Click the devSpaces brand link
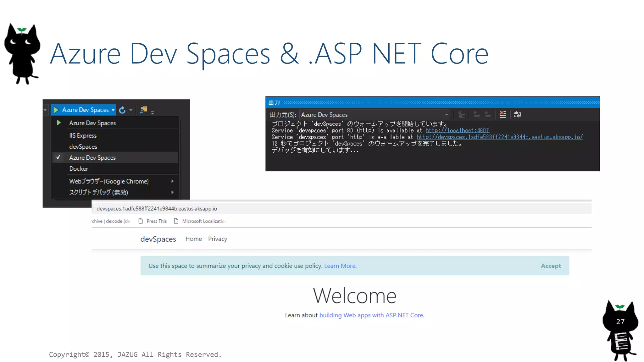 click(158, 239)
